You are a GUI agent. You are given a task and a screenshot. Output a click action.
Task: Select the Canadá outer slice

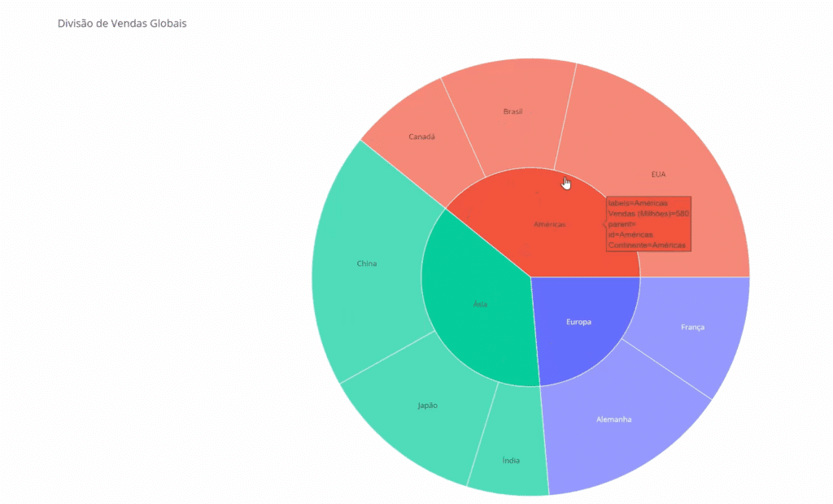click(x=421, y=137)
